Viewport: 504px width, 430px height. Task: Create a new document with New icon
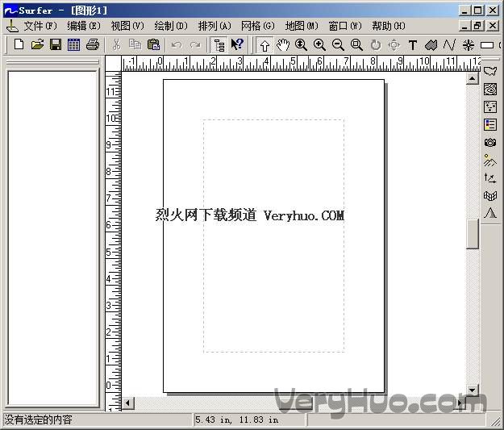click(19, 44)
